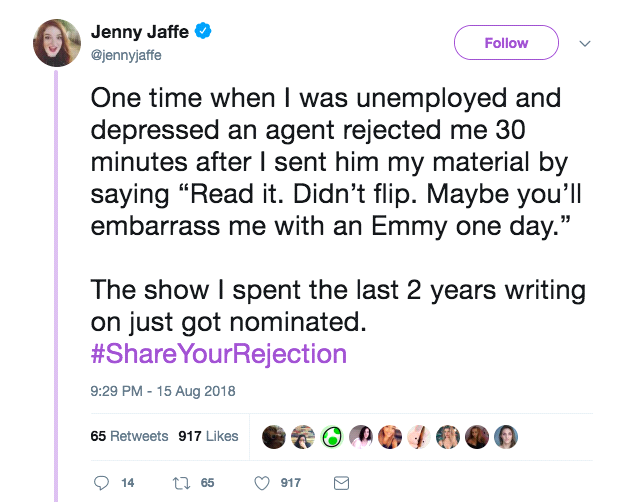Open the #ShareYourRejection hashtag
Screen dimensions: 619x502
pos(219,353)
